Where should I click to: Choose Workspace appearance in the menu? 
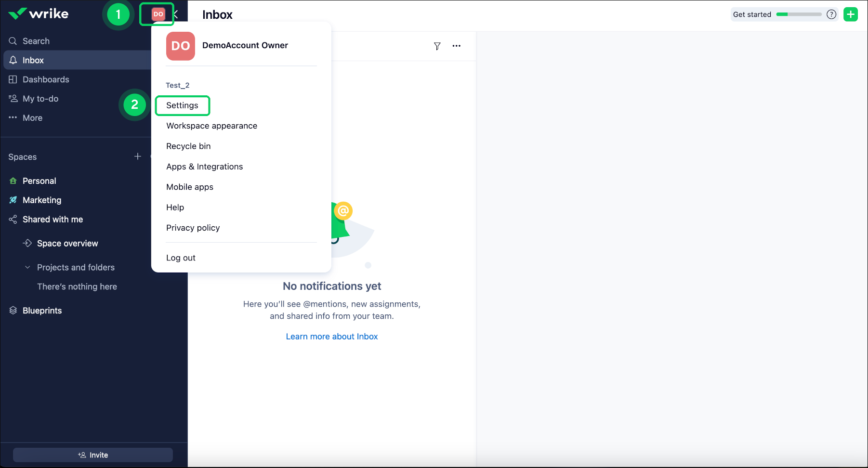211,126
